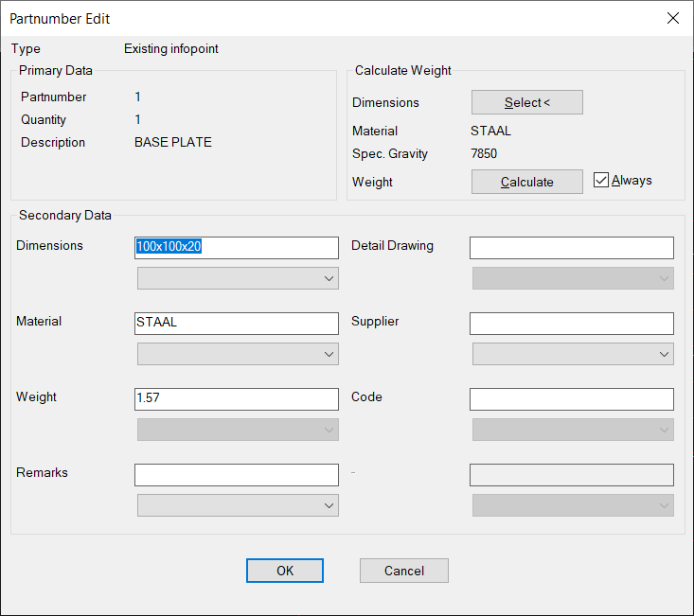The height and width of the screenshot is (616, 694).
Task: Open the dropdown below the Supplier field
Action: pyautogui.click(x=573, y=354)
